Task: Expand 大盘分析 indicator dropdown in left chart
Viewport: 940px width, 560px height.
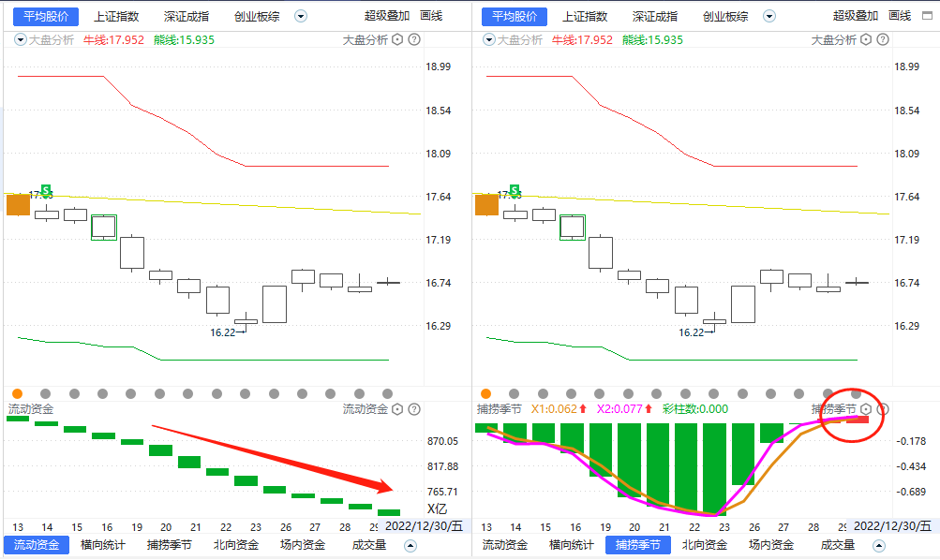Action: coord(21,40)
